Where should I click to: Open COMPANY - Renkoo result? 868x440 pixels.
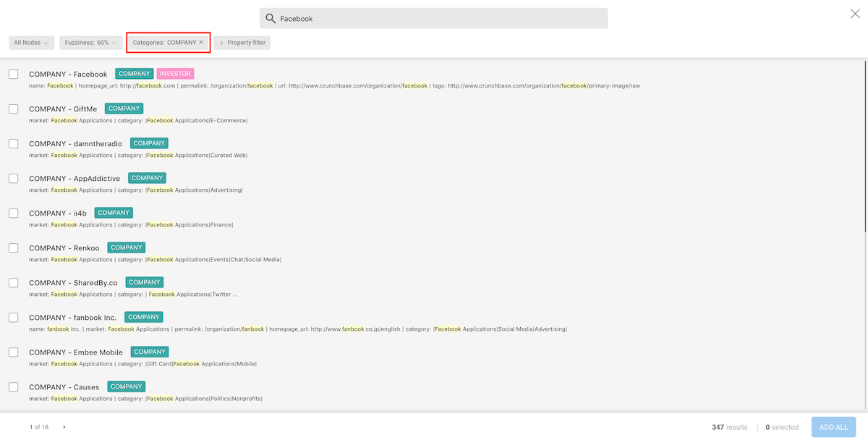tap(64, 248)
